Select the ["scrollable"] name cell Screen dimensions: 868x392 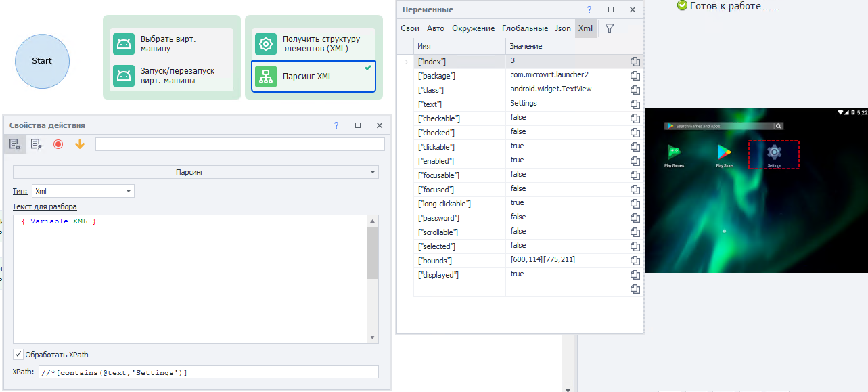coord(459,232)
